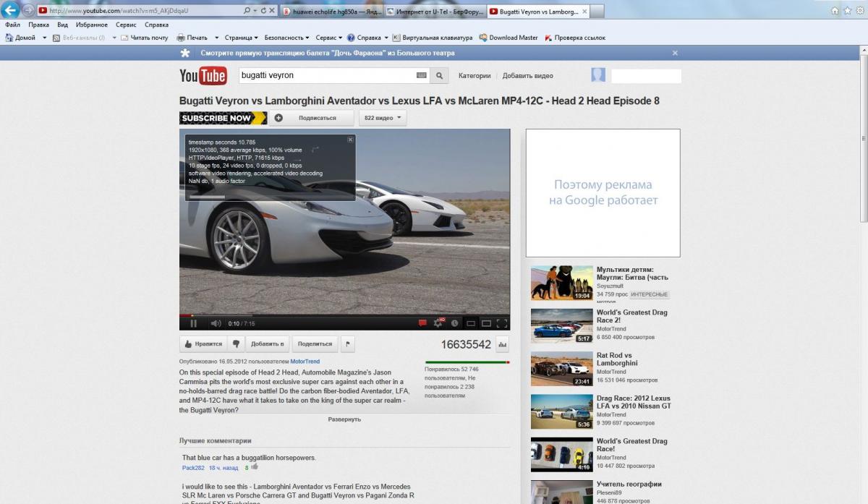
Task: Expand the 822 видео dropdown
Action: [x=383, y=118]
